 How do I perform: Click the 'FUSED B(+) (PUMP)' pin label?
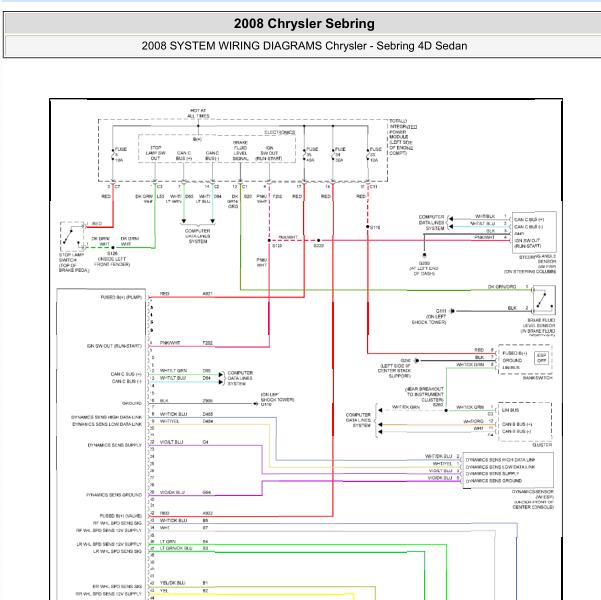121,298
